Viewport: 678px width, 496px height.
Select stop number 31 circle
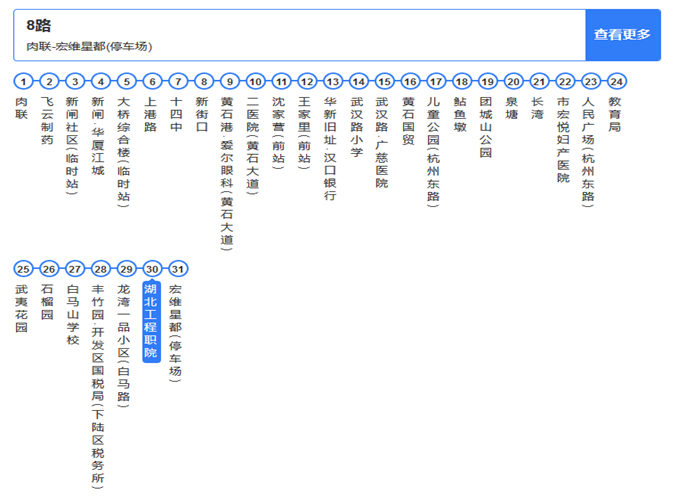(178, 269)
